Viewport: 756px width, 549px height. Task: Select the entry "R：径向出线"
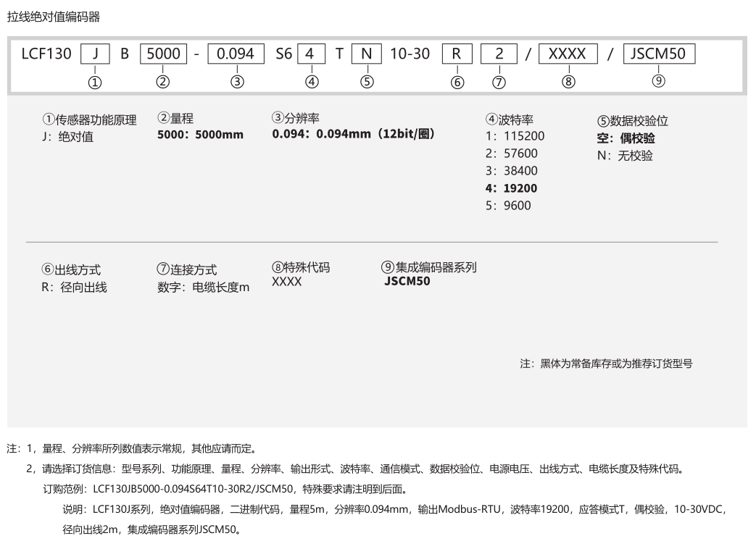click(74, 288)
